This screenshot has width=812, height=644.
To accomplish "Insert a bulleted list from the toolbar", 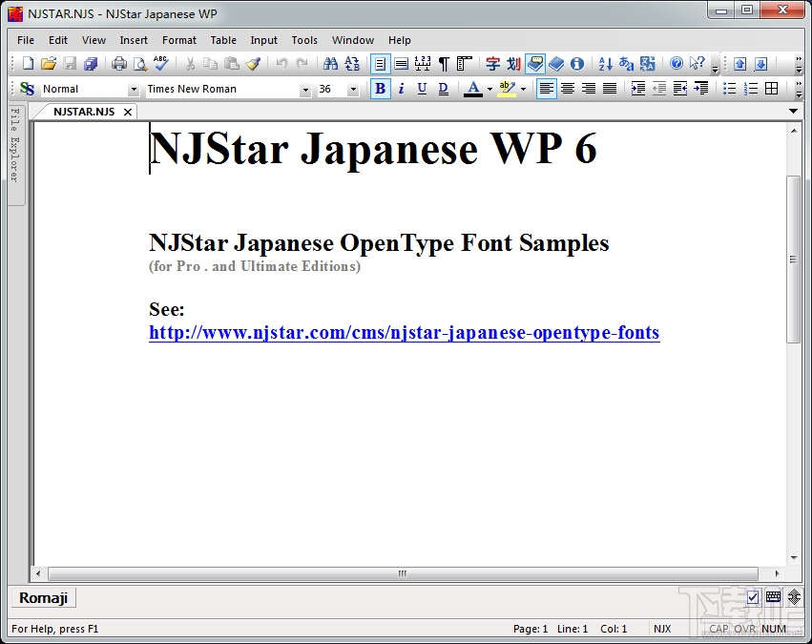I will coord(730,89).
